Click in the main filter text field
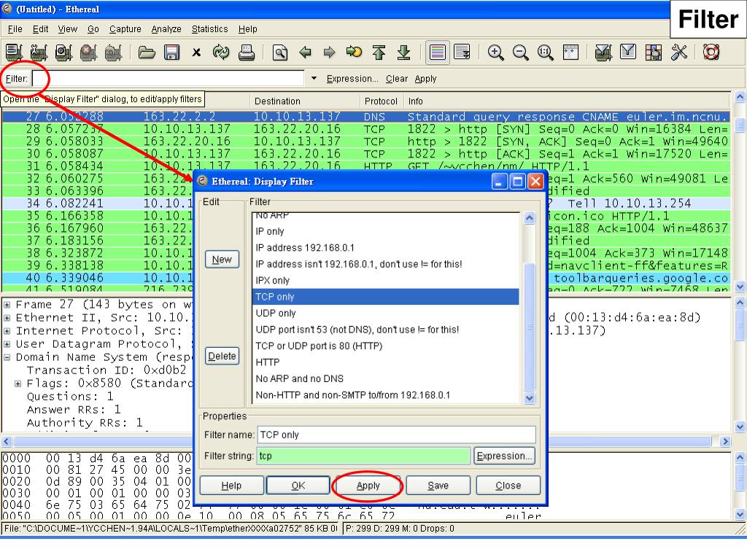Image resolution: width=747 pixels, height=560 pixels. tap(169, 78)
